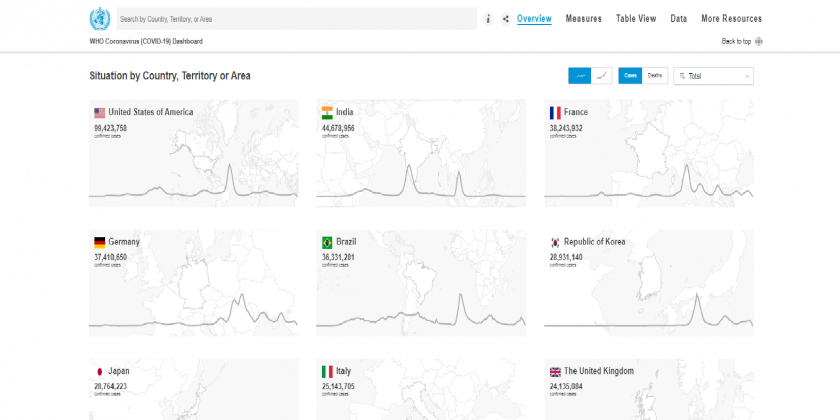Click the WHO logo icon
The height and width of the screenshot is (420, 840).
tap(99, 18)
